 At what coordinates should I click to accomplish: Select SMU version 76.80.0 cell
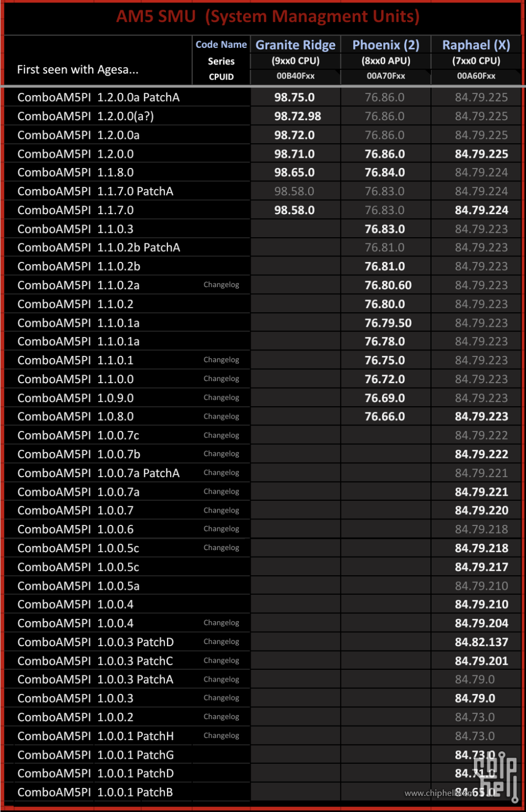point(385,304)
